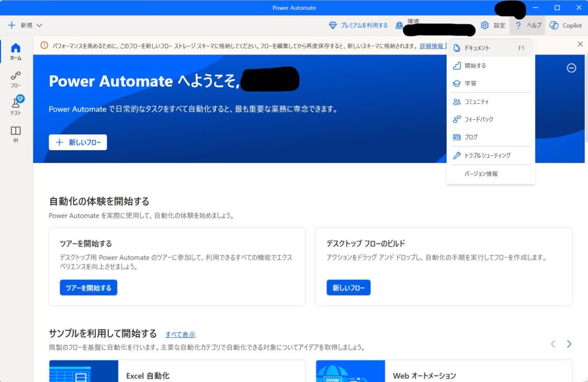Open the すべて表示 link

[180, 334]
